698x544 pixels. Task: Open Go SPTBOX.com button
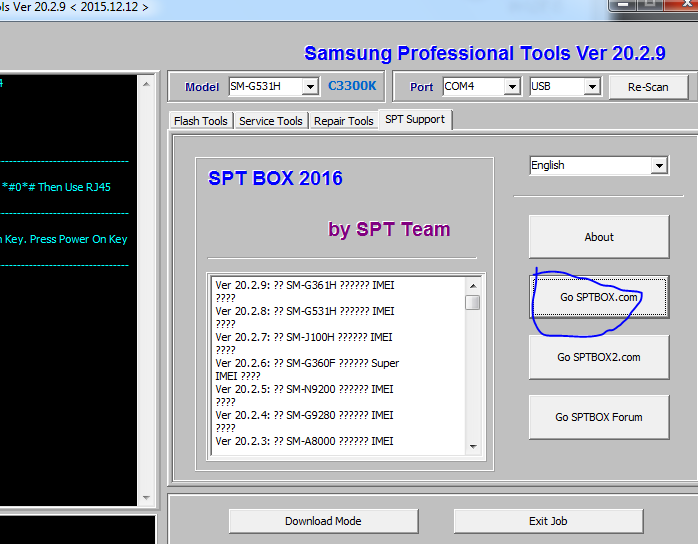[599, 297]
